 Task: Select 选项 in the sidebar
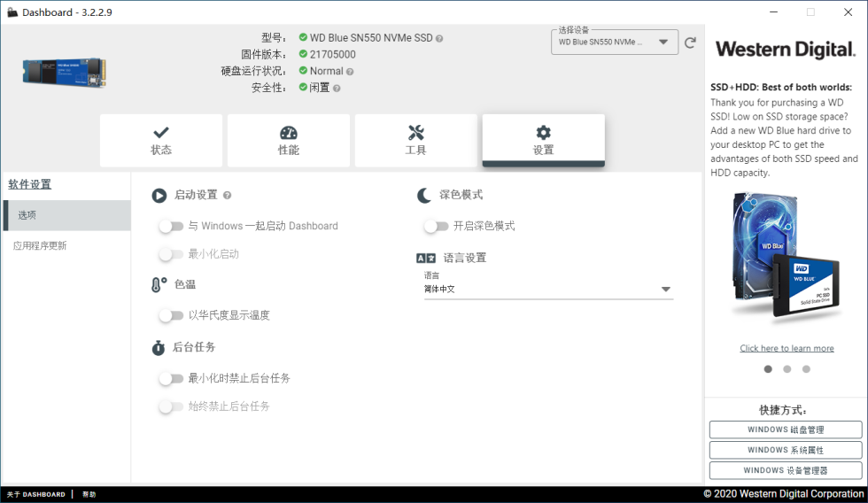point(67,215)
